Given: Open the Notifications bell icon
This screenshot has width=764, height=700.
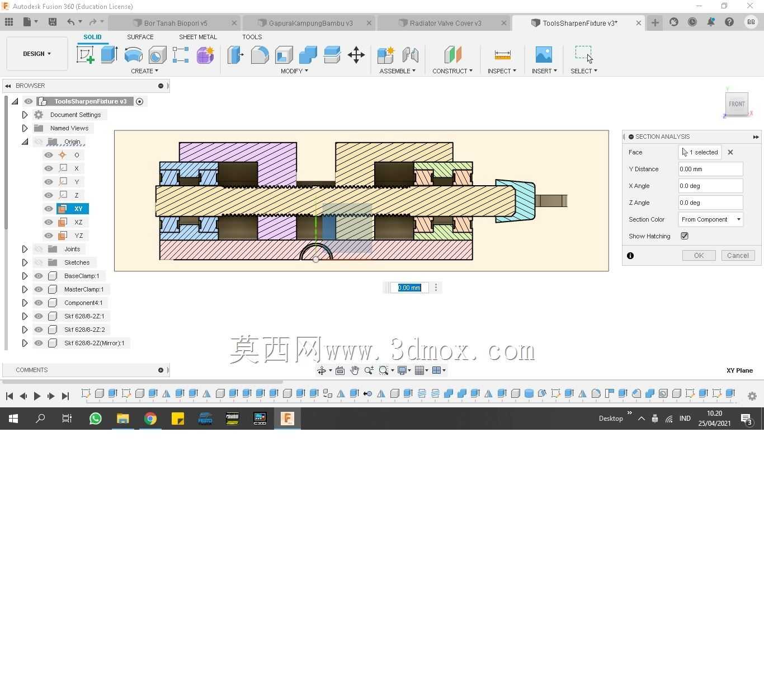Looking at the screenshot, I should pos(710,22).
